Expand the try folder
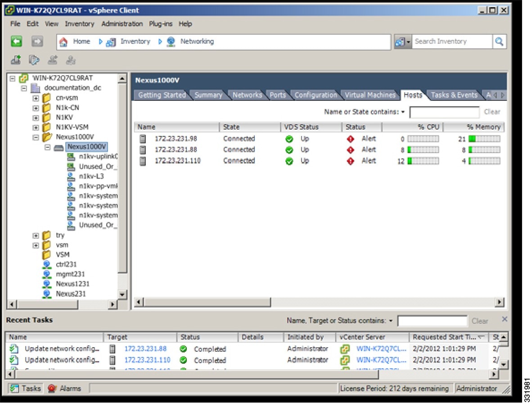Image resolution: width=532 pixels, height=403 pixels. pyautogui.click(x=36, y=235)
